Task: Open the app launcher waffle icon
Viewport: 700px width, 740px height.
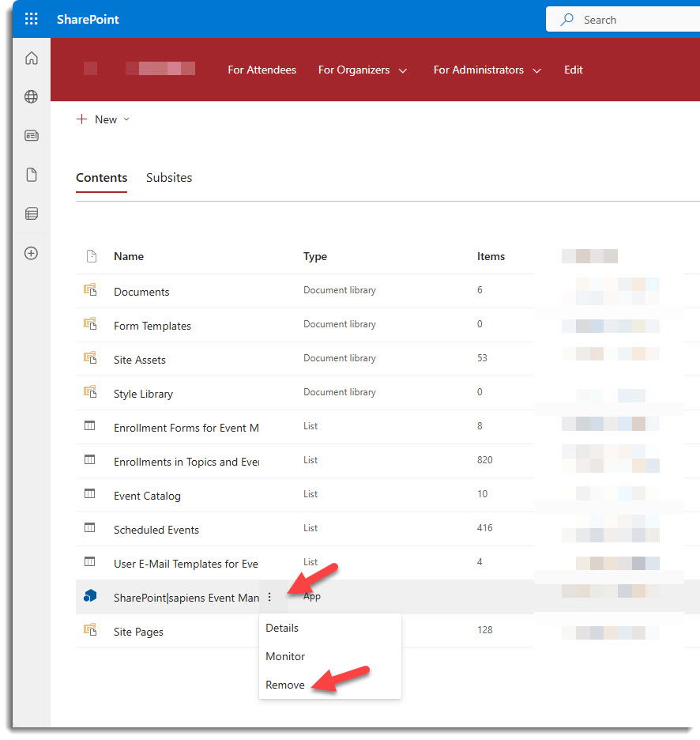Action: tap(31, 18)
